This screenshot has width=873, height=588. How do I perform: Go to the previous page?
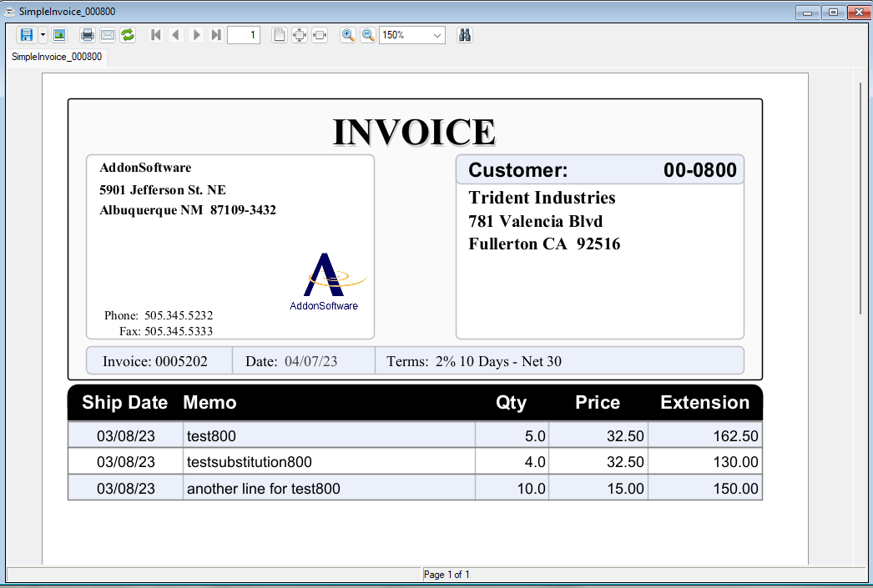(176, 35)
